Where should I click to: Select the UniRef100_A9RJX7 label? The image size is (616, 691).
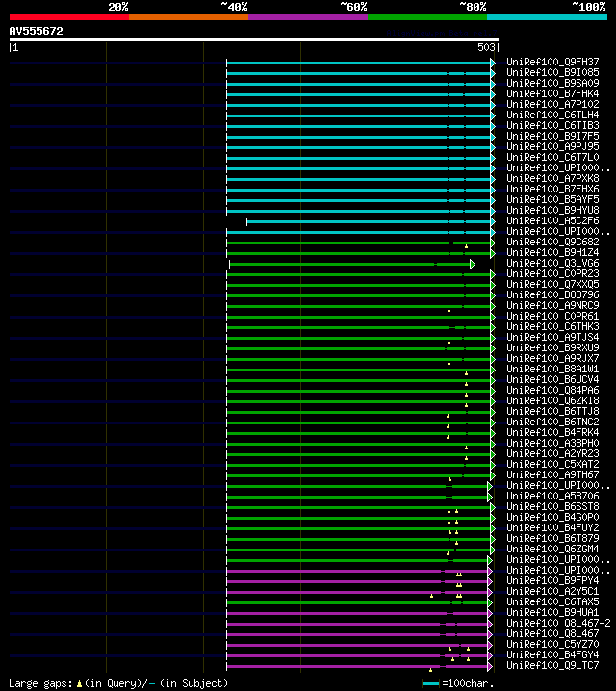pos(552,358)
